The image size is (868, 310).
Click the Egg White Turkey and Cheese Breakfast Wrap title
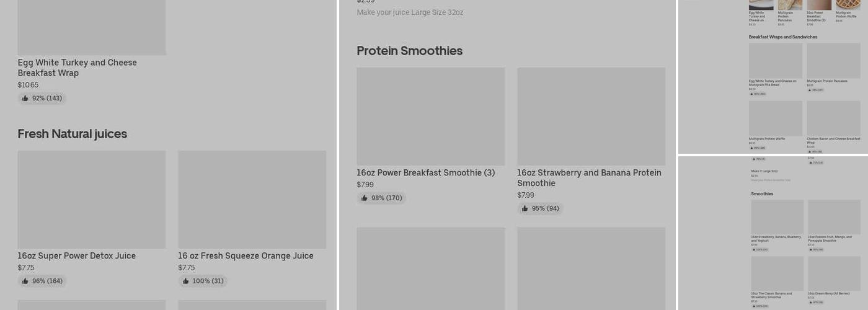tap(77, 68)
